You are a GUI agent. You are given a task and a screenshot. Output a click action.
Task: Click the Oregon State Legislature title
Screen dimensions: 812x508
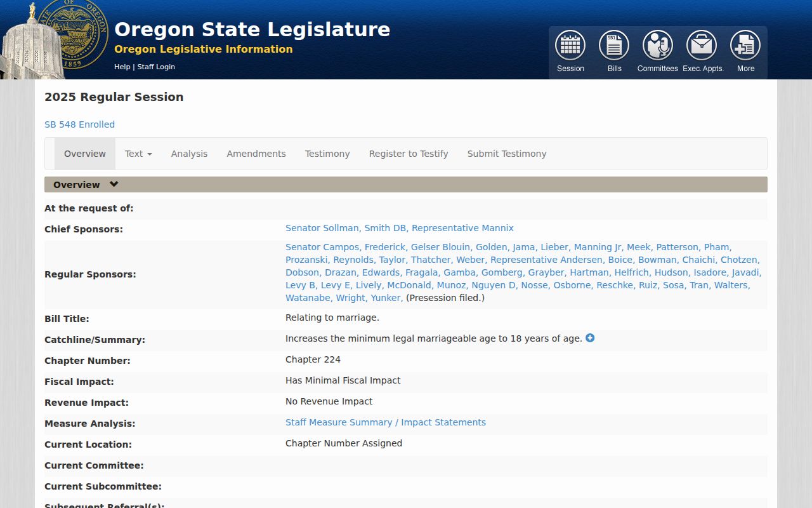252,29
